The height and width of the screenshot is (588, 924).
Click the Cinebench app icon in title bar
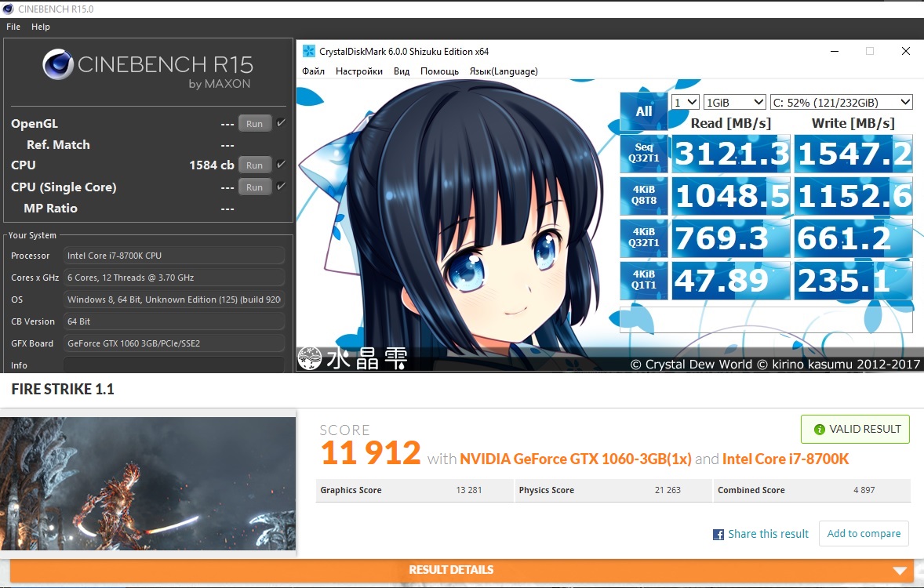[x=8, y=9]
